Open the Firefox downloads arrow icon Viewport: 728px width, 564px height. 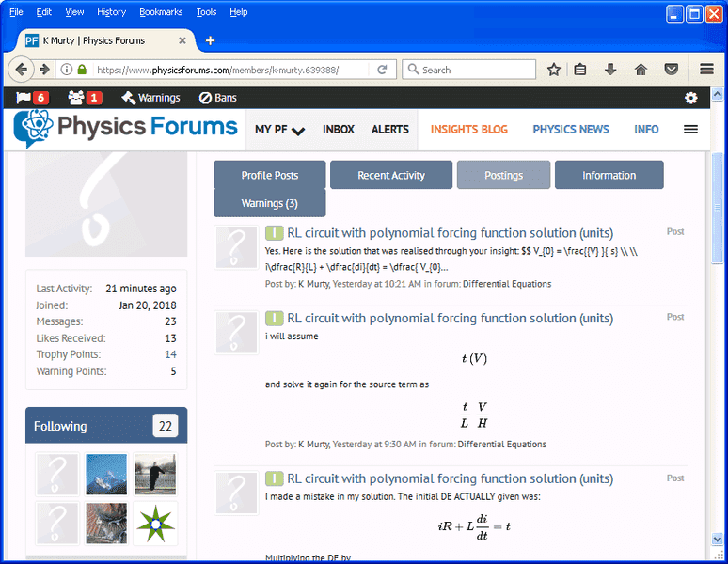tap(610, 70)
